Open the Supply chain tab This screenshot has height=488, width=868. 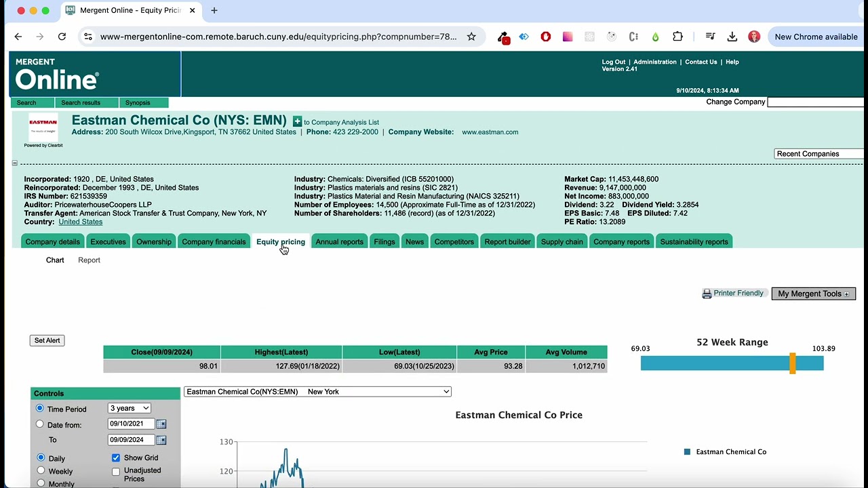pyautogui.click(x=562, y=241)
